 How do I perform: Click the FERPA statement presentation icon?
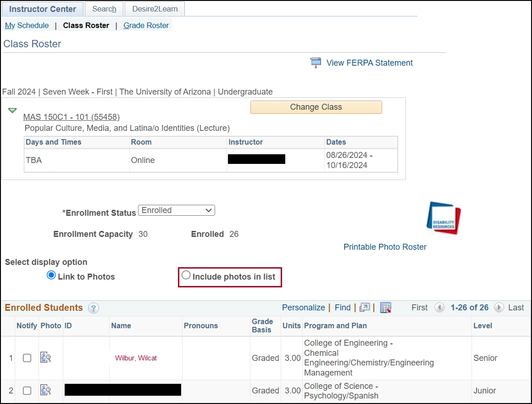316,63
